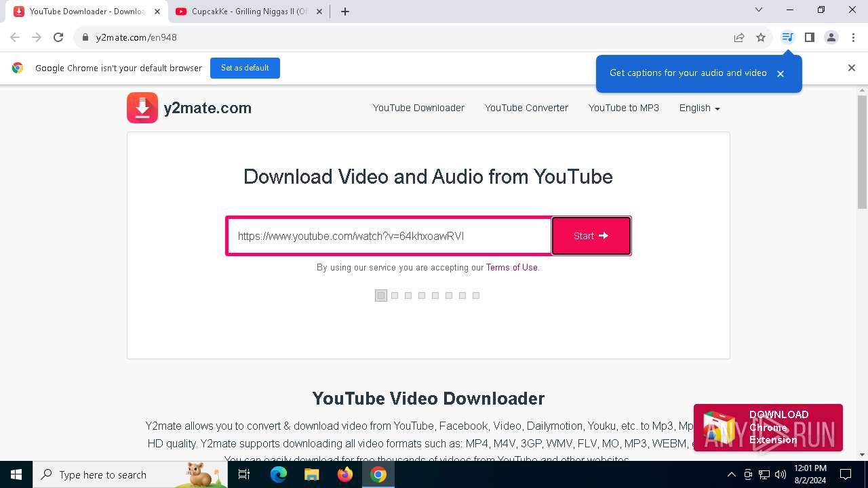Select the eighth carousel dot

[x=476, y=296]
